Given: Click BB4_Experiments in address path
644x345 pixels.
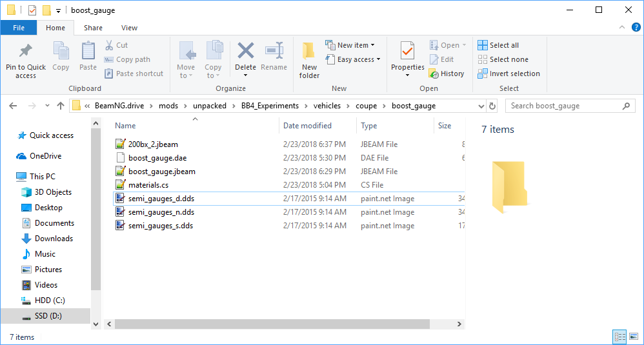Looking at the screenshot, I should [x=270, y=106].
